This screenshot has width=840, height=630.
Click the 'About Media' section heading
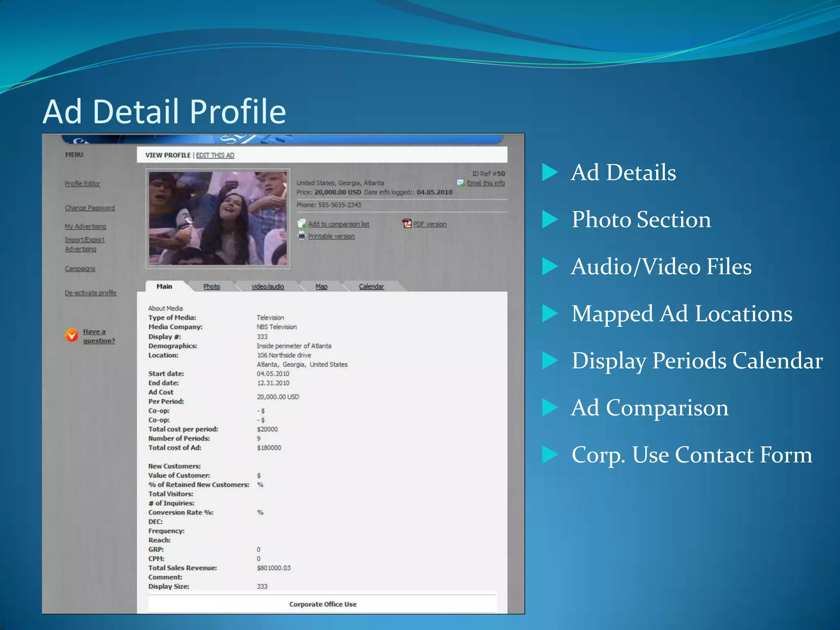click(x=166, y=308)
